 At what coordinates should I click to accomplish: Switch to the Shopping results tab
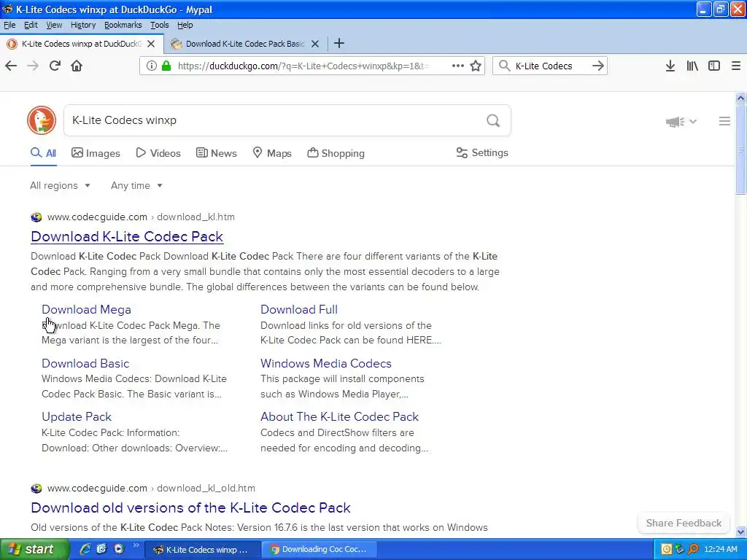pyautogui.click(x=336, y=153)
